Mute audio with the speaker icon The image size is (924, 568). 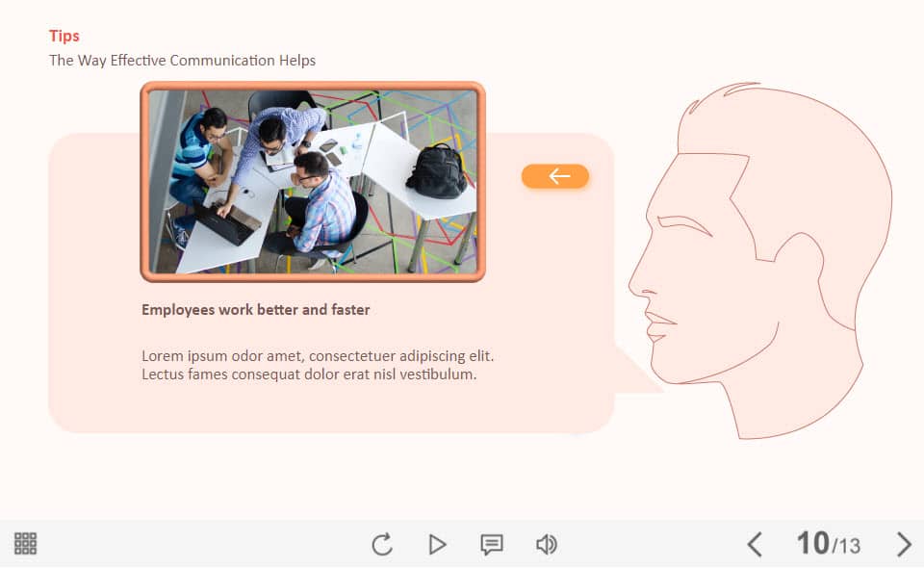(547, 544)
